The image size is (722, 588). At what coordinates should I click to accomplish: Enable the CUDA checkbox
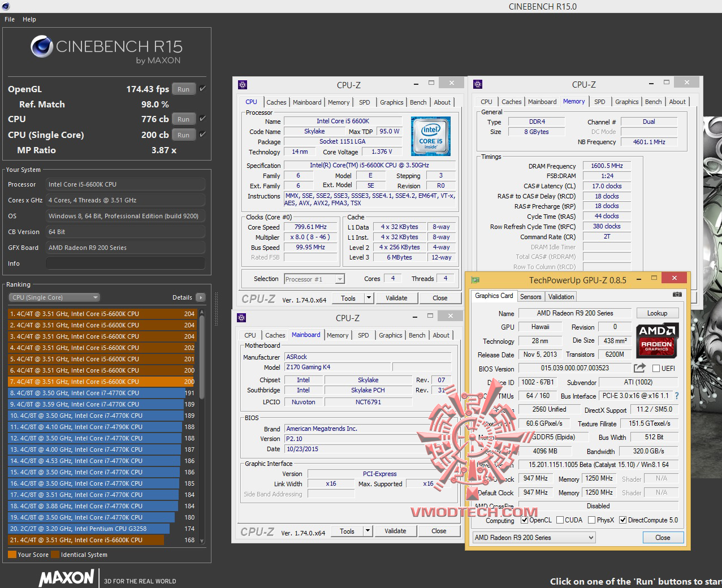[560, 520]
